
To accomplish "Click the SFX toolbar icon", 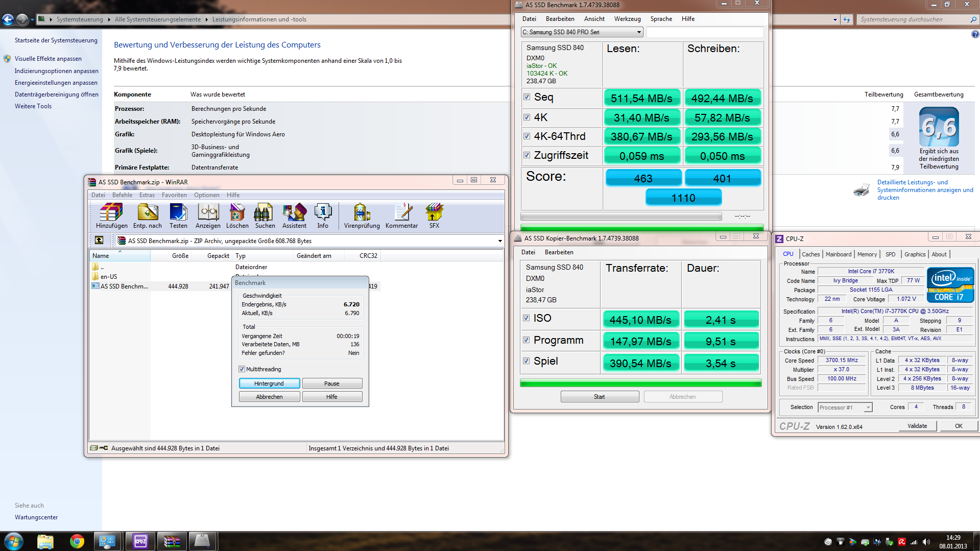I will click(x=434, y=216).
